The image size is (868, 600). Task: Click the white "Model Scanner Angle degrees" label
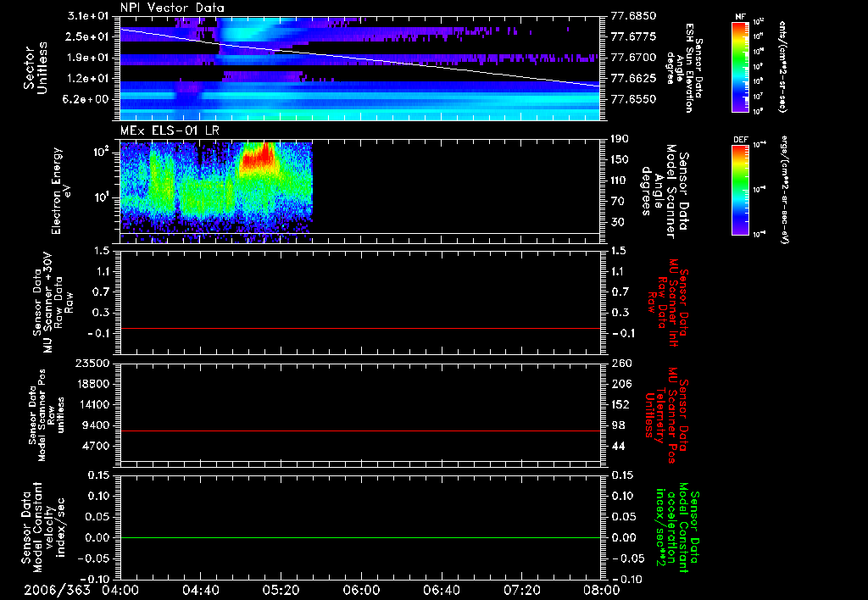(665, 192)
